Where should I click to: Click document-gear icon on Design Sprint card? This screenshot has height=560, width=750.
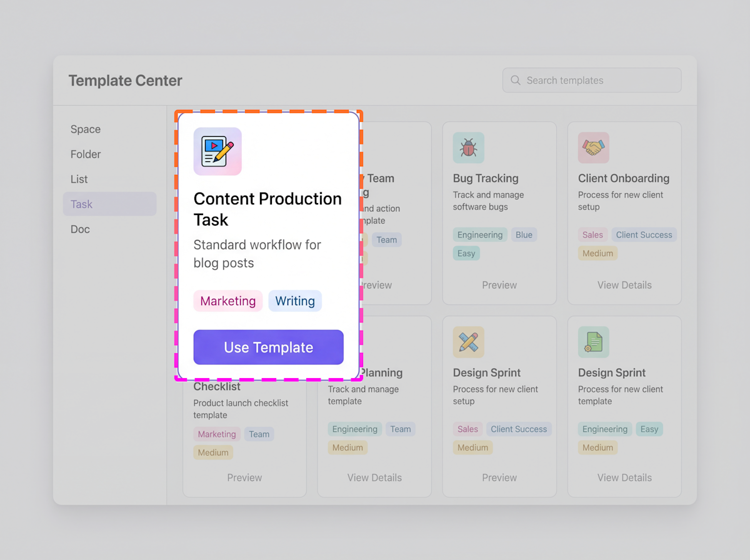(x=594, y=342)
